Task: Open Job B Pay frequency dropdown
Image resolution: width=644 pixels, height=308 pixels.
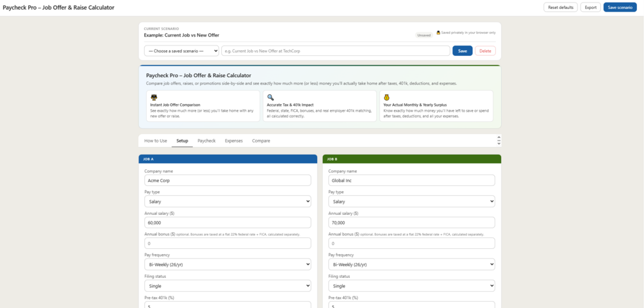Action: 411,264
